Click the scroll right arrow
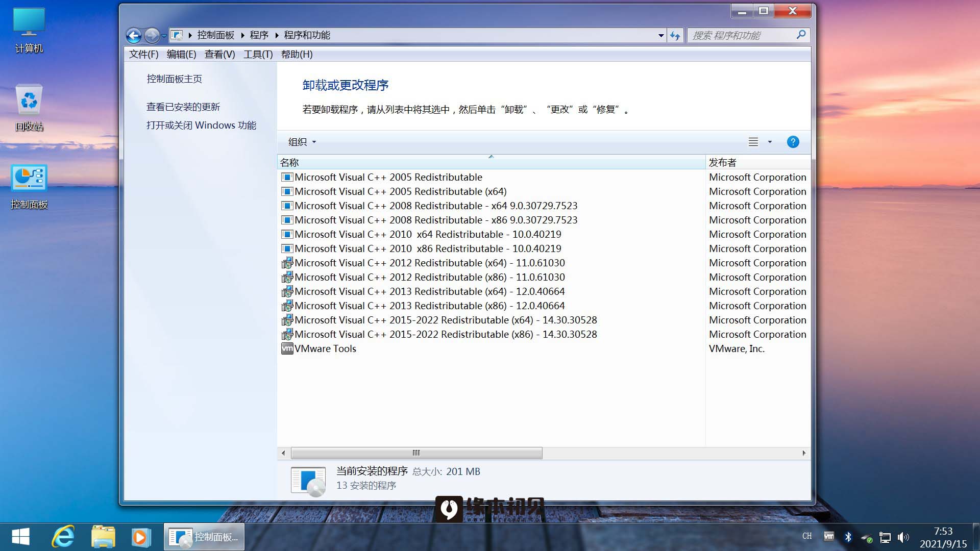 [x=804, y=453]
